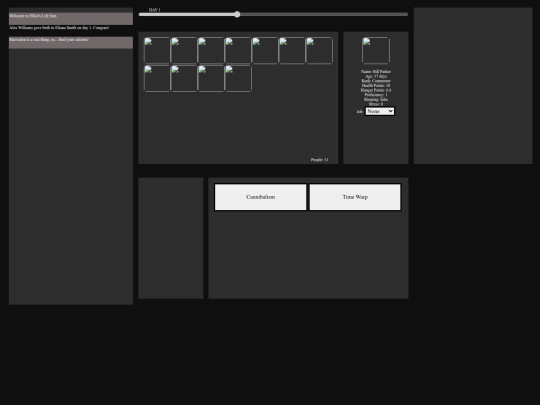This screenshot has height=405, width=540.
Task: Click the 'Starvation is a real thing' message
Action: [71, 42]
